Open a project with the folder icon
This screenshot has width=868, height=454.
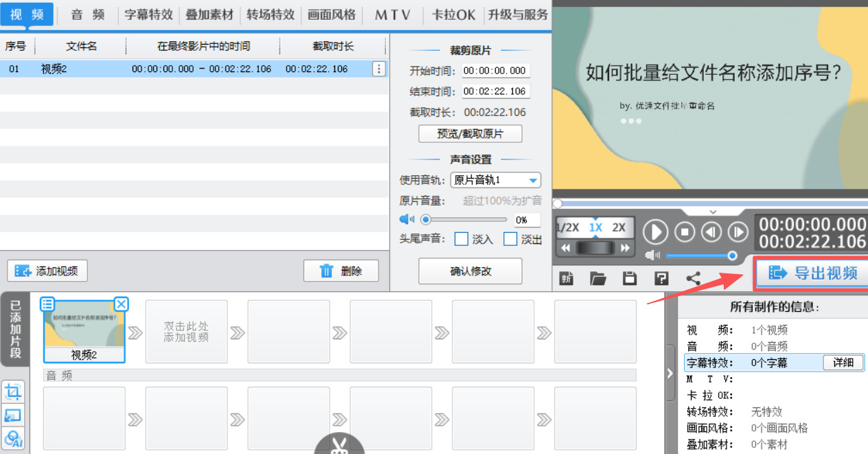point(598,278)
